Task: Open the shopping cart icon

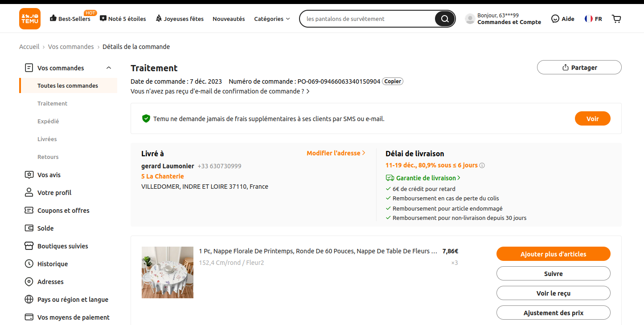Action: click(x=616, y=19)
